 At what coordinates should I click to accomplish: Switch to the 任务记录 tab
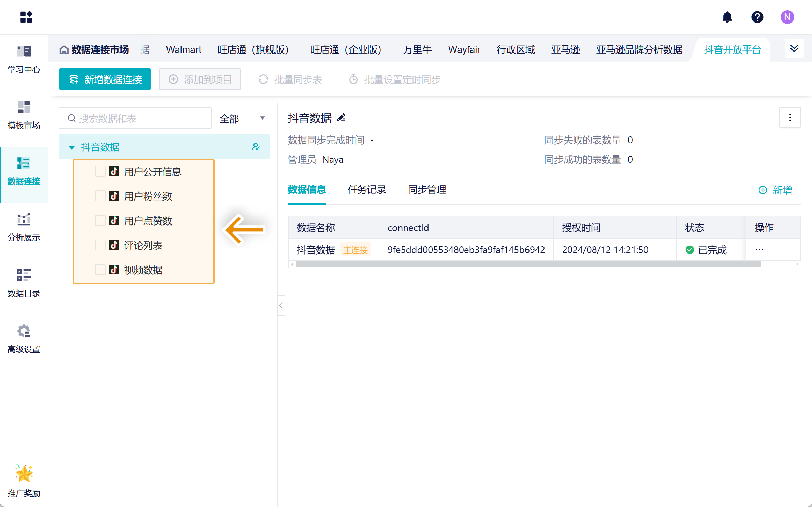(367, 190)
